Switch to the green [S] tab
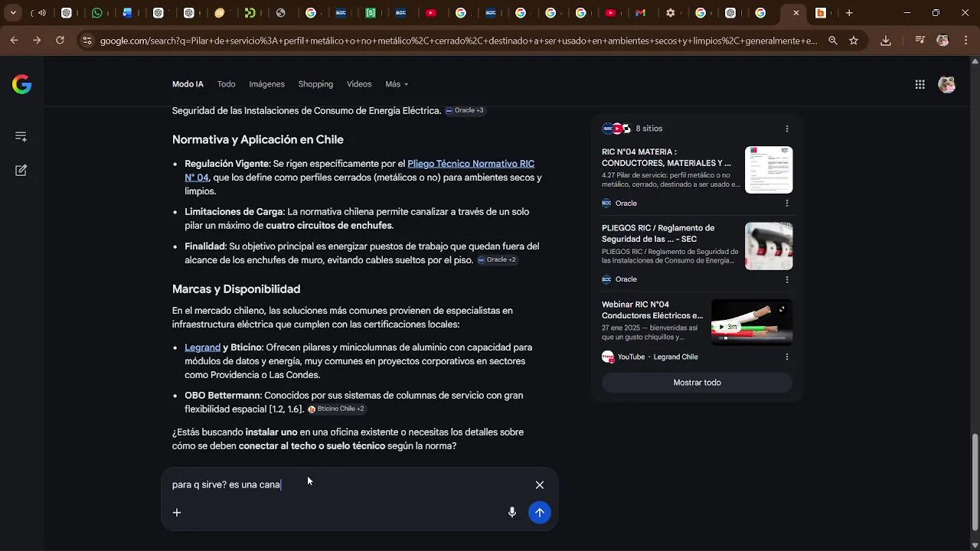This screenshot has width=980, height=551. pos(371,13)
